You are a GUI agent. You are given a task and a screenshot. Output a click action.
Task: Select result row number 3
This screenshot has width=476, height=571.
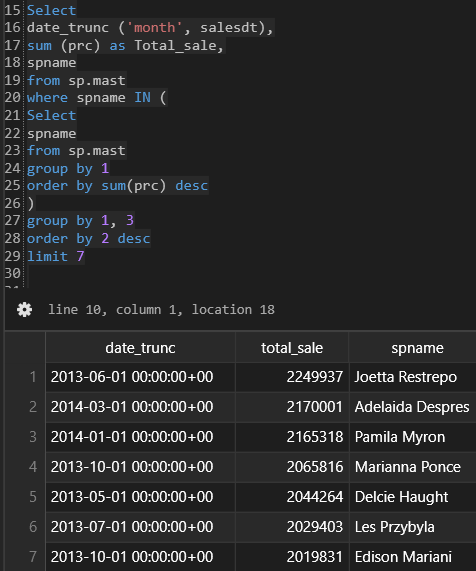33,437
